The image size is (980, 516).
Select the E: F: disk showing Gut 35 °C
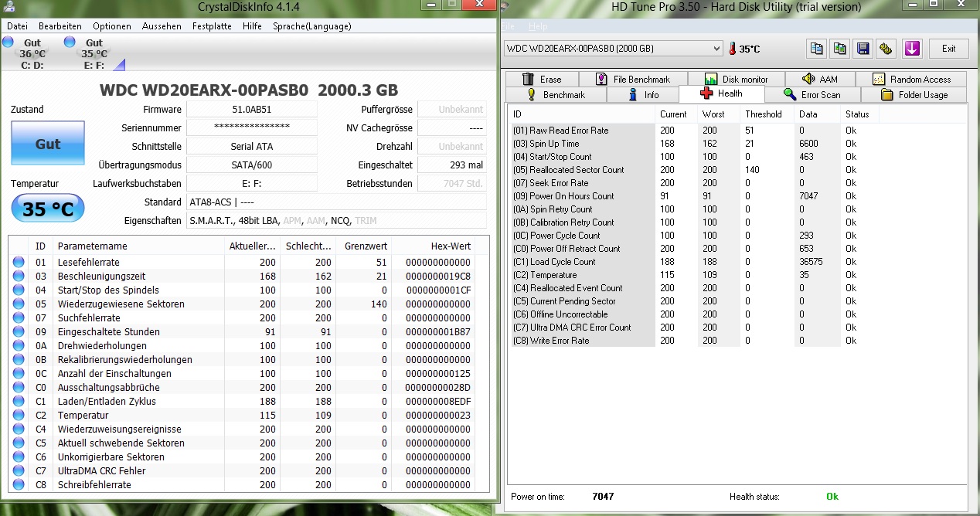(x=94, y=53)
